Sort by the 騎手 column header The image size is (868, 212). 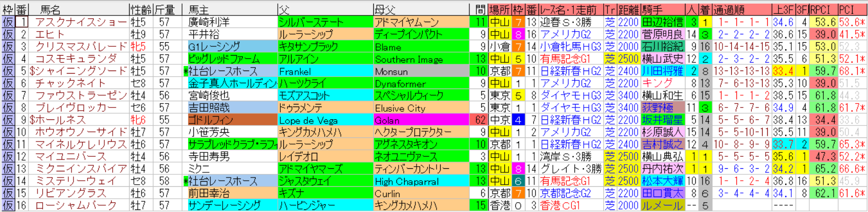pyautogui.click(x=653, y=9)
